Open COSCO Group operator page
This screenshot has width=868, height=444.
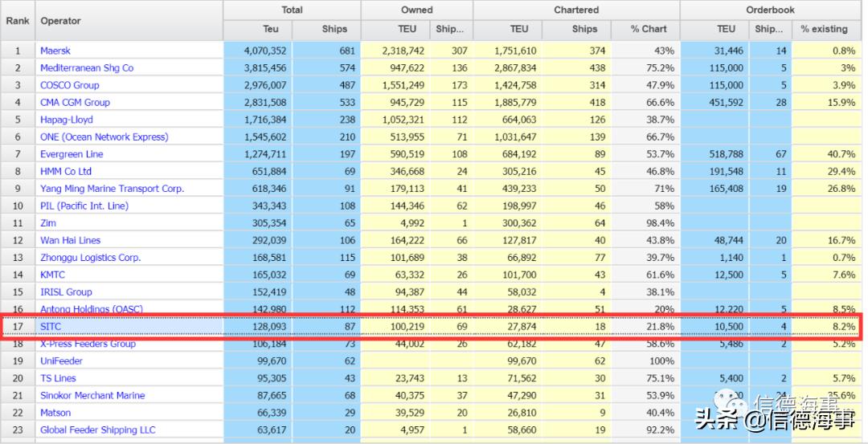coord(70,85)
